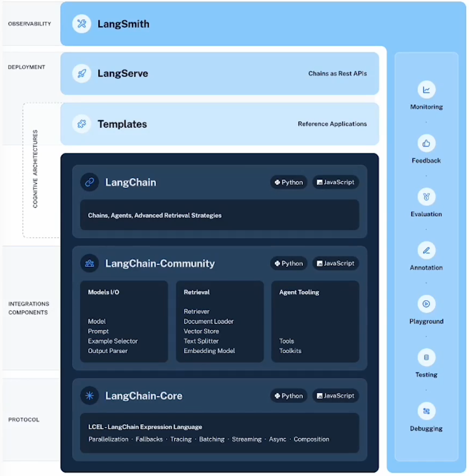The width and height of the screenshot is (469, 476).
Task: Click the 'Monitoring' label
Action: pyautogui.click(x=426, y=107)
